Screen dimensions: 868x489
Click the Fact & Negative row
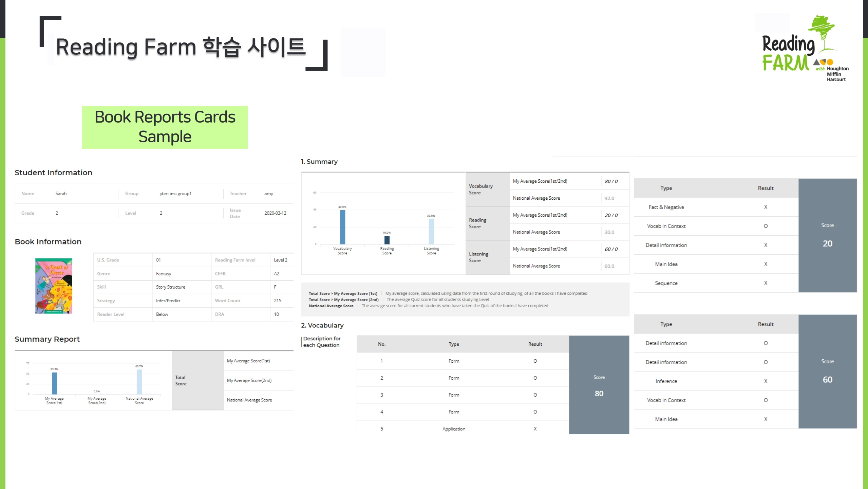click(666, 207)
